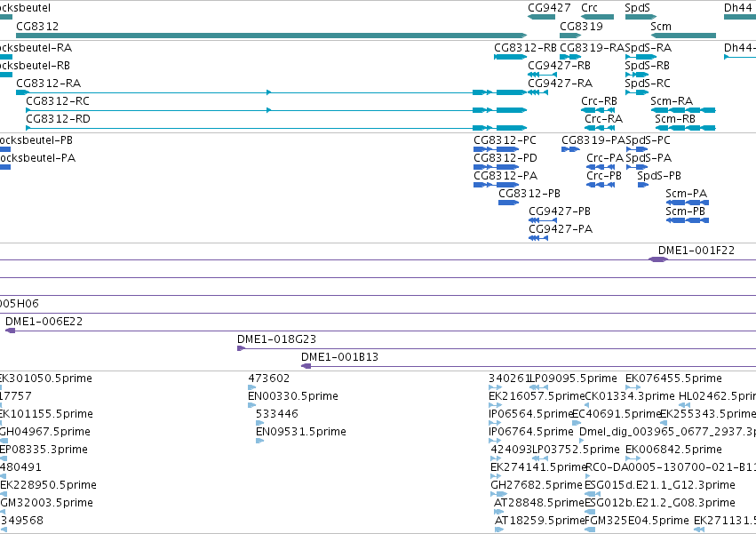756x534 pixels.
Task: Select the CG8312 gene span bar
Action: click(x=272, y=36)
